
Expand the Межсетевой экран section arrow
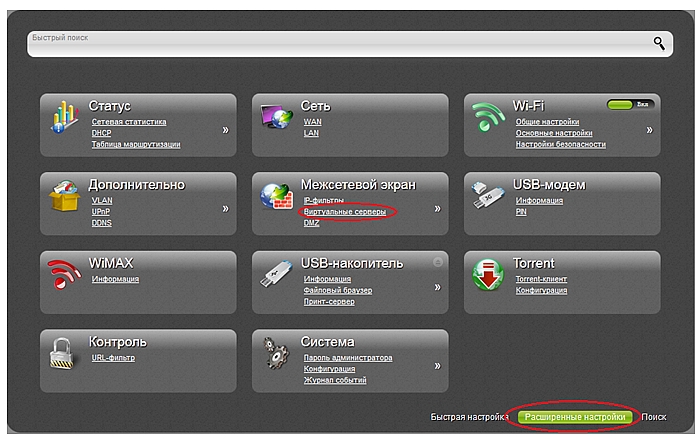437,209
